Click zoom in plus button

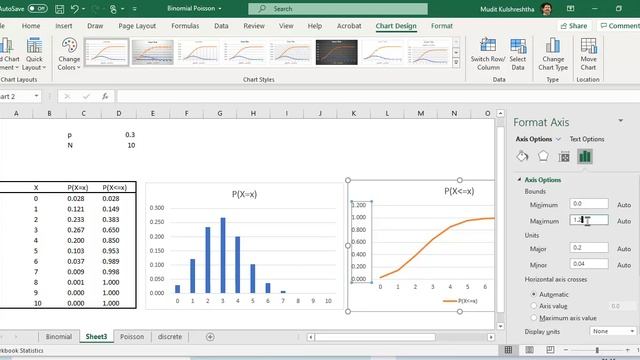click(627, 350)
